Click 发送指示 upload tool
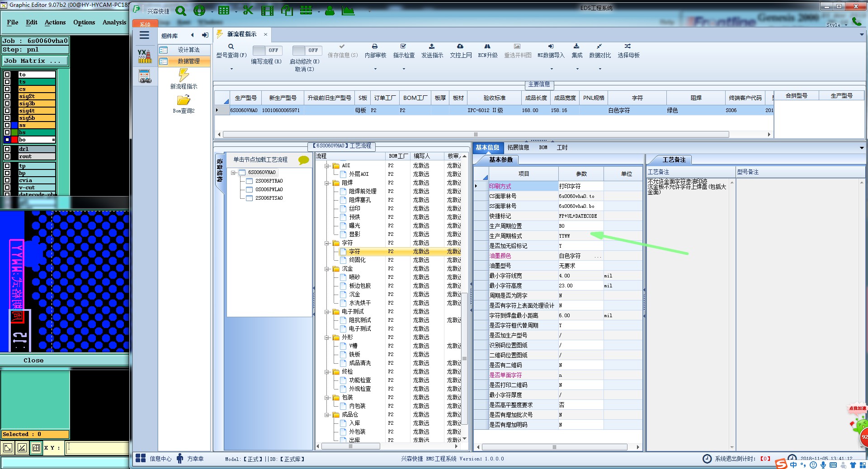 click(x=432, y=51)
